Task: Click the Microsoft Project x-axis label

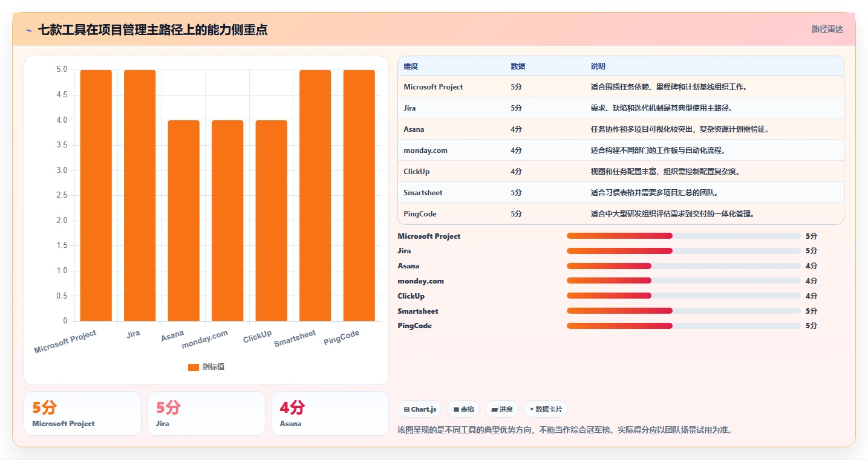Action: pos(65,342)
